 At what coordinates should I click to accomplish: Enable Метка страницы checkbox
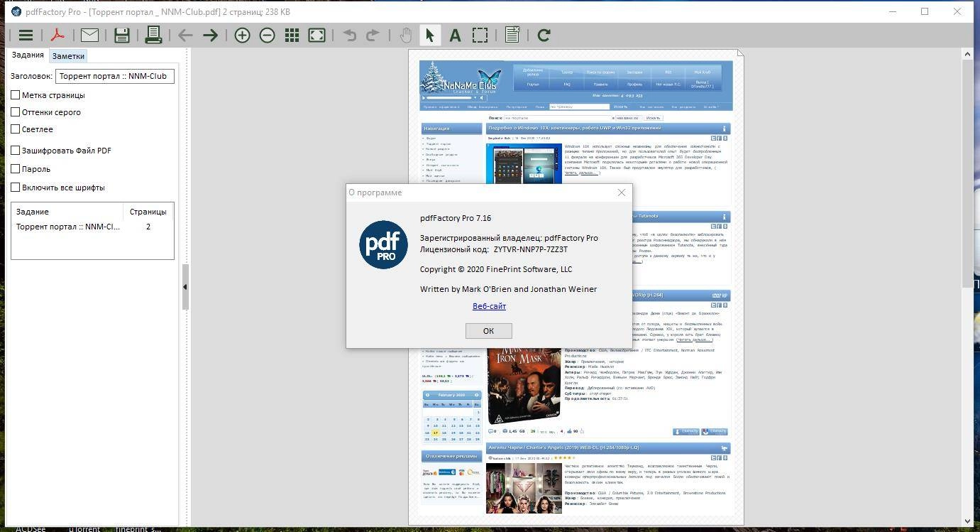15,94
